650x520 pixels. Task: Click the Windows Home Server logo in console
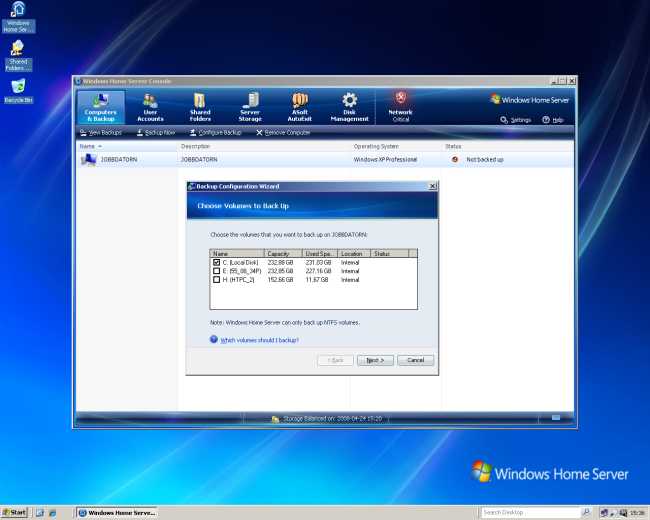(x=529, y=100)
